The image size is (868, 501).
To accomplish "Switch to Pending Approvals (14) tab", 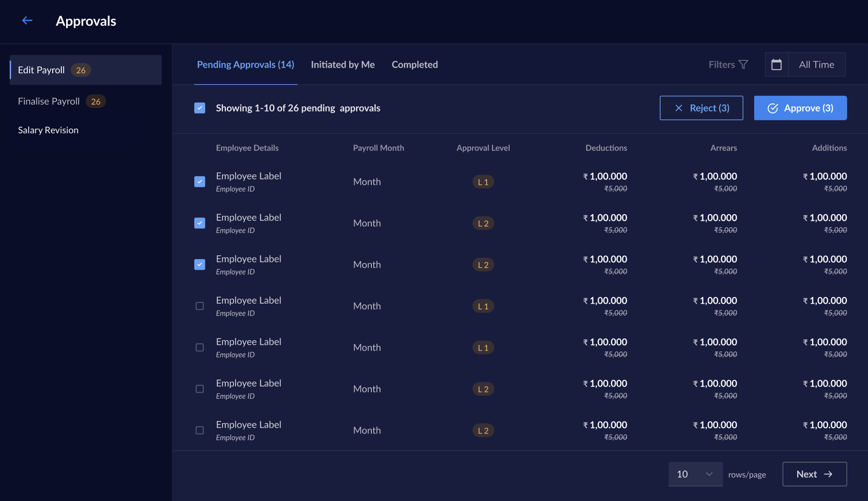I will click(x=245, y=65).
